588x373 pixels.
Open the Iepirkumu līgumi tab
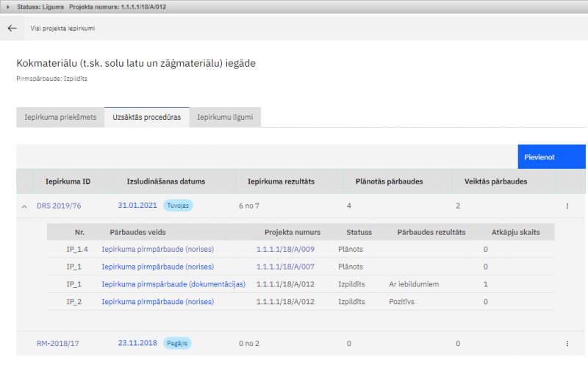click(x=224, y=117)
